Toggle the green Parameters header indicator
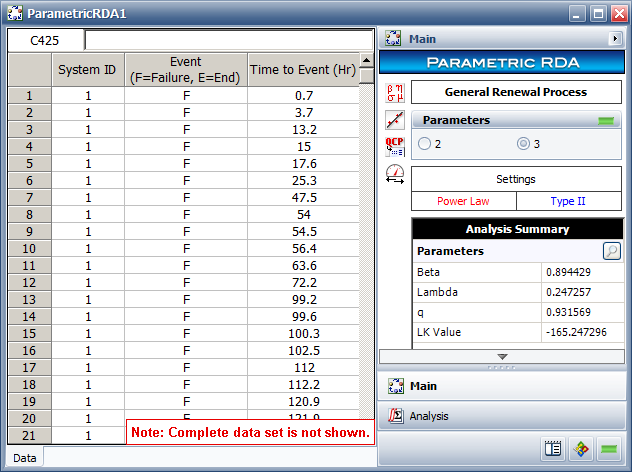Viewport: 632px width, 472px height. [604, 121]
